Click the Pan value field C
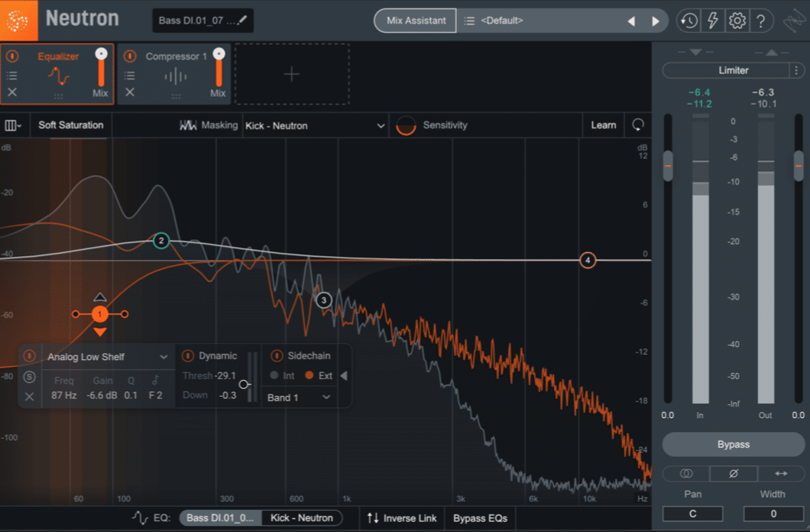 tap(693, 514)
